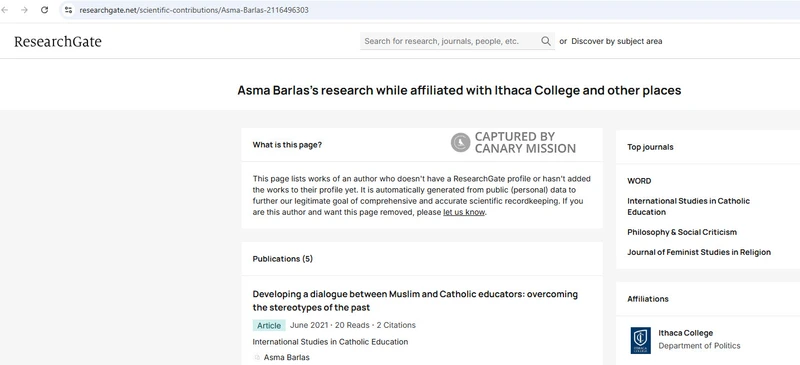Click the 'What is this page?' heading
This screenshot has width=800, height=365.
click(x=287, y=145)
